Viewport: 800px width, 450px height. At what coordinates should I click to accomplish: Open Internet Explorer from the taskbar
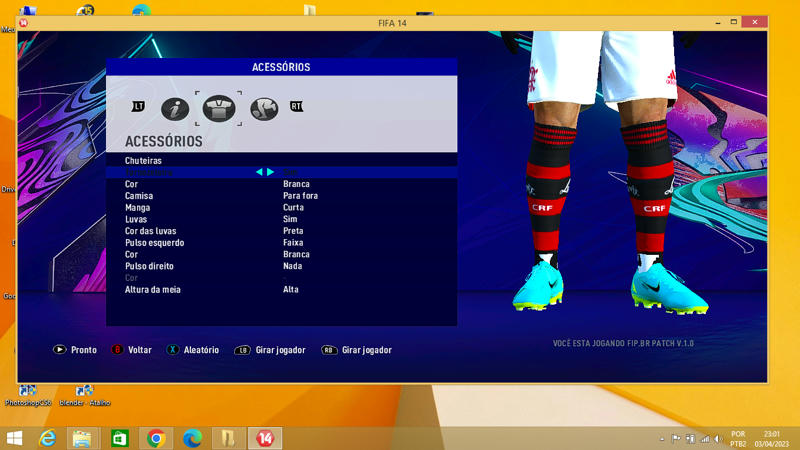[47, 438]
